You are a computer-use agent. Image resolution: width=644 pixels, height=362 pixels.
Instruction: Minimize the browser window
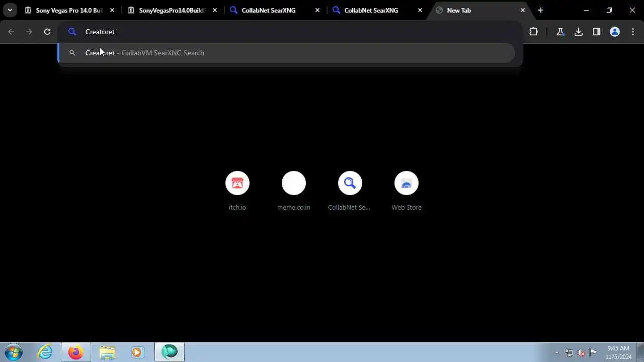coord(586,10)
